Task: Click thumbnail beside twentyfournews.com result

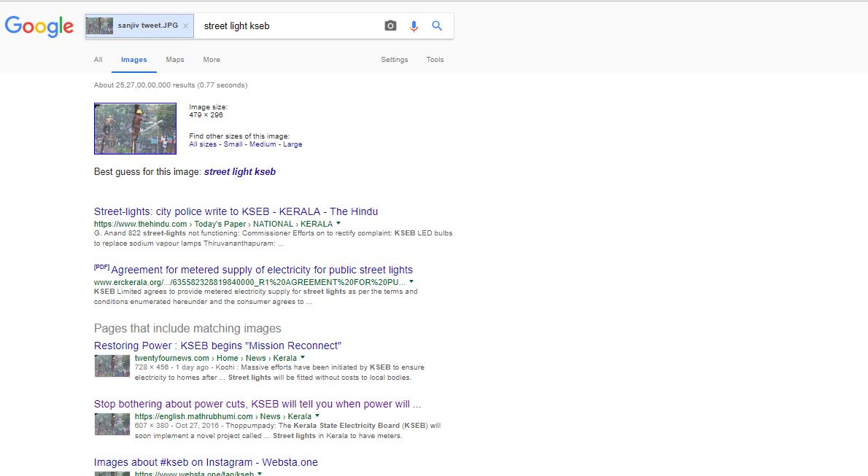Action: 112,366
